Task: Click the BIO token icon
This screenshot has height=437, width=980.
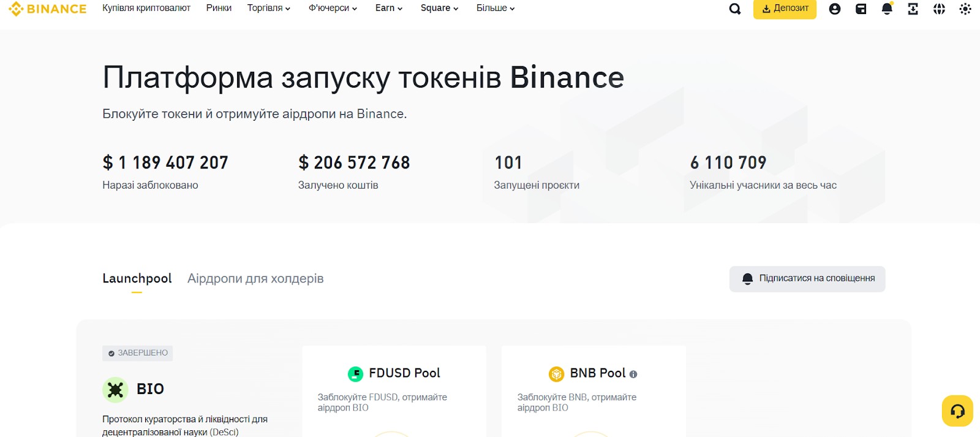Action: [115, 389]
